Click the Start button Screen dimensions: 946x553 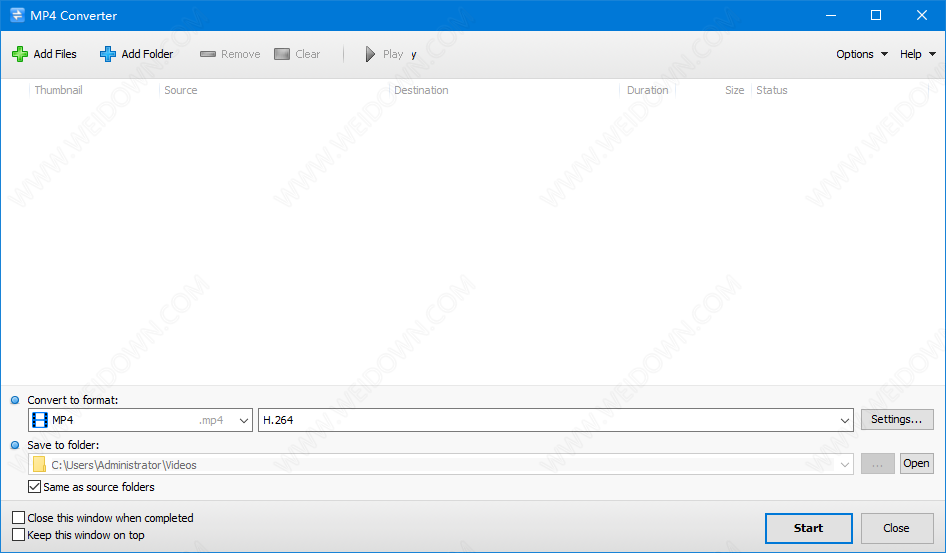click(808, 528)
